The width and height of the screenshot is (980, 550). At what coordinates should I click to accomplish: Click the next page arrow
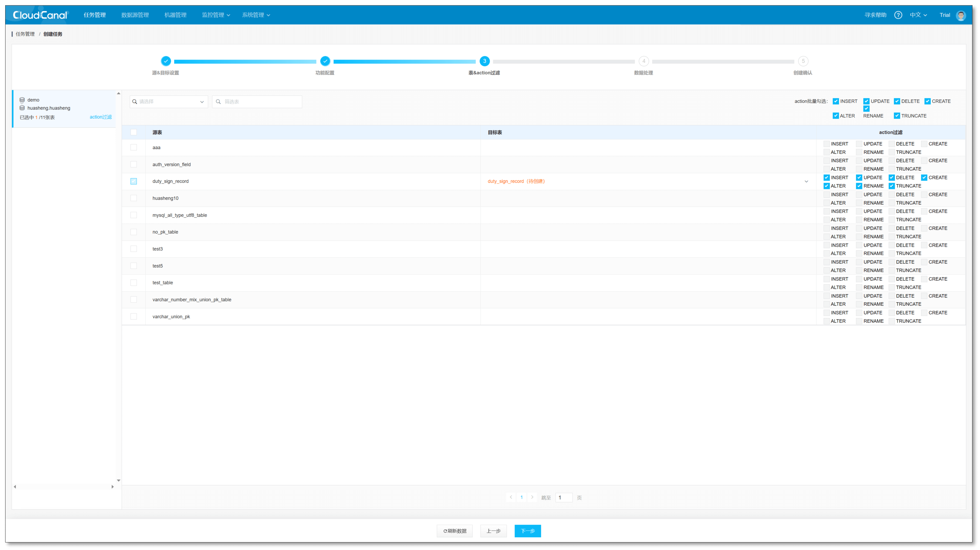coord(532,497)
